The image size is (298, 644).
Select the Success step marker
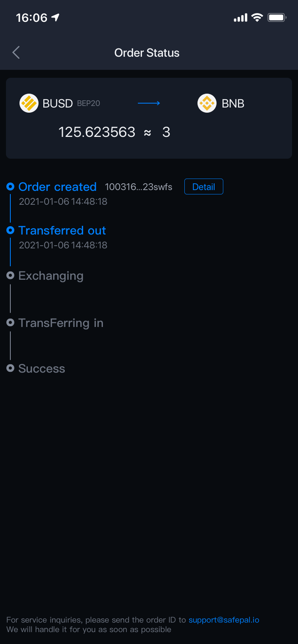11,368
